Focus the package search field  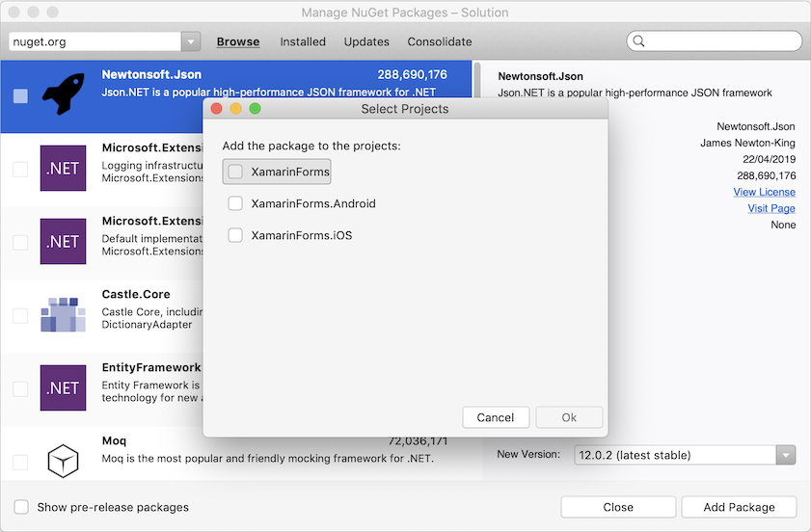tap(715, 40)
